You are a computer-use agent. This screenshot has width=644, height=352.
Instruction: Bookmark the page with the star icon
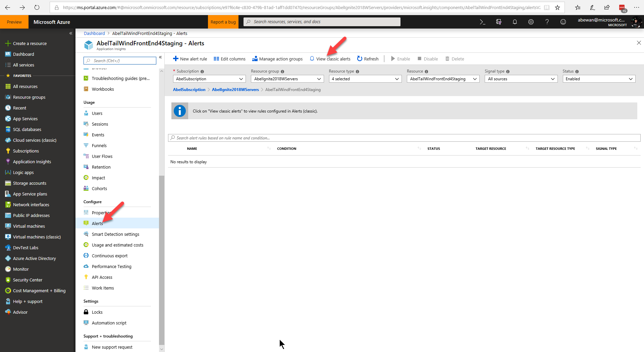557,7
